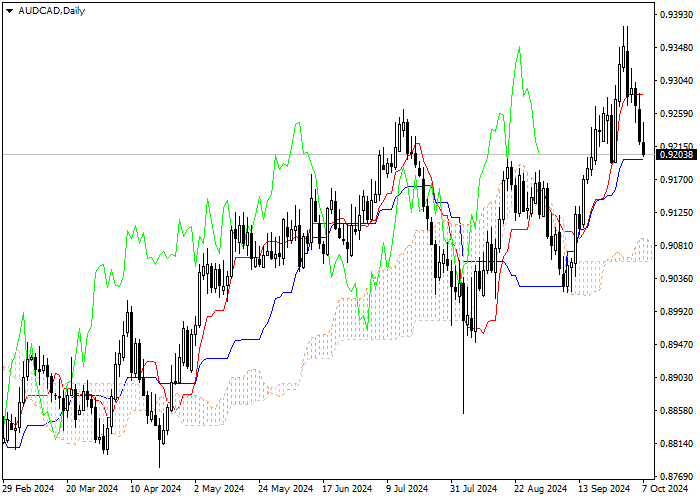Click the 0.92590 price level label
Image resolution: width=700 pixels, height=500 pixels.
(677, 114)
